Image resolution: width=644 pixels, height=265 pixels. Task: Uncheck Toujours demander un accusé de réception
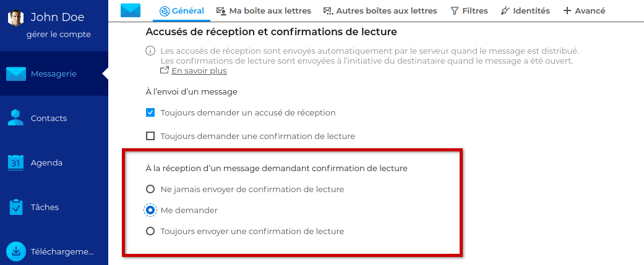pyautogui.click(x=150, y=112)
